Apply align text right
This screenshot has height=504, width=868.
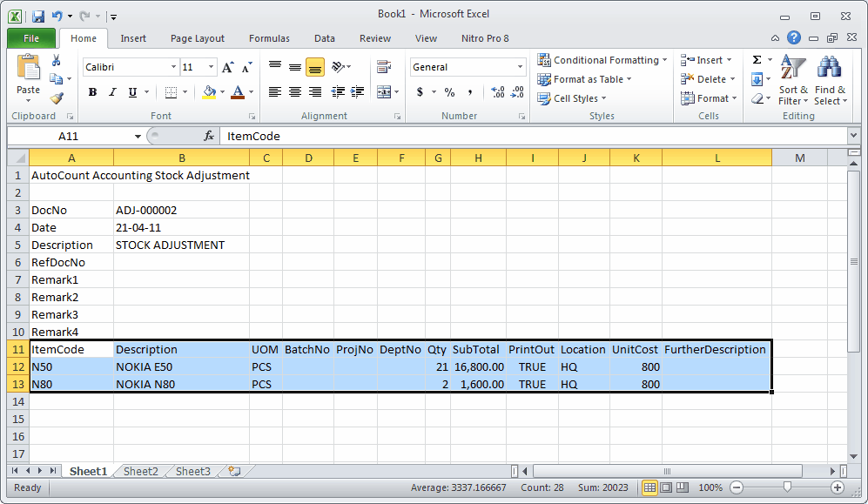pyautogui.click(x=314, y=92)
